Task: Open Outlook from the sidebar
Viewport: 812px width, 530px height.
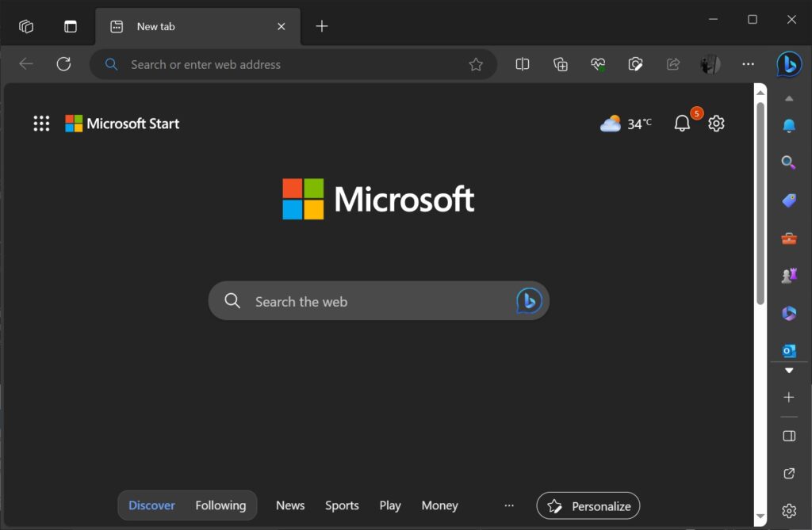Action: point(788,350)
